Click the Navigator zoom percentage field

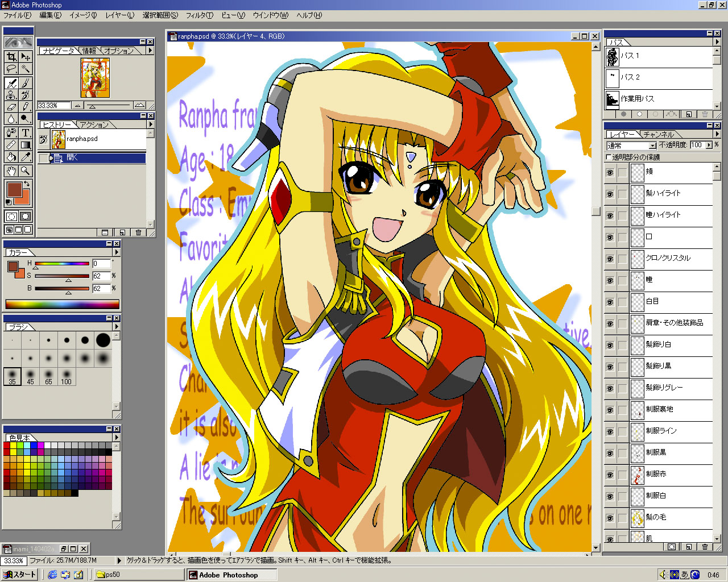click(x=54, y=106)
